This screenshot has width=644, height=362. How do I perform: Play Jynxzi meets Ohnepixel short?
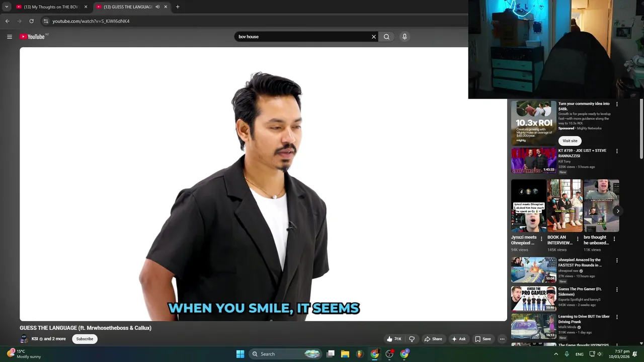(x=528, y=206)
